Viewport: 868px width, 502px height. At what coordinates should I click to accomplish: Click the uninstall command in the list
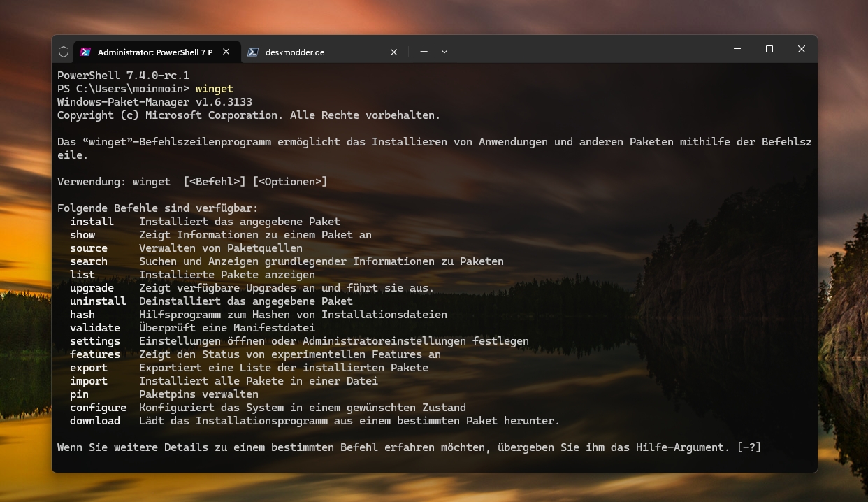pyautogui.click(x=98, y=301)
